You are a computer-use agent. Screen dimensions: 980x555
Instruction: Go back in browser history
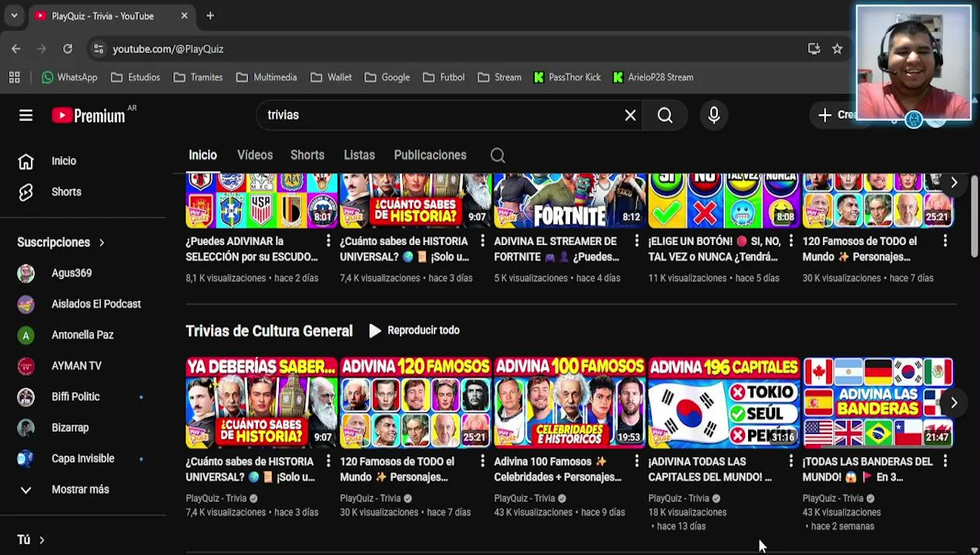click(x=16, y=49)
